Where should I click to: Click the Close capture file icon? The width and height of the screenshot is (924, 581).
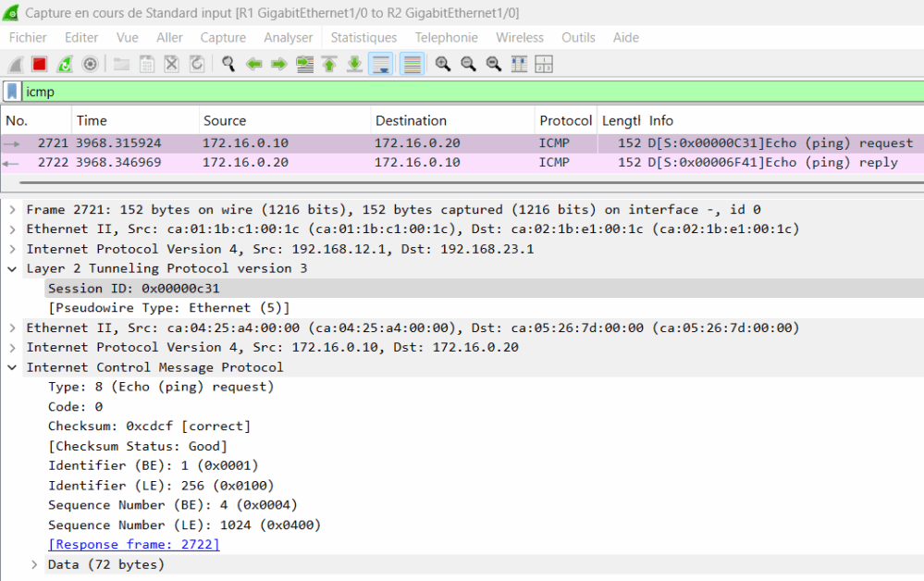pyautogui.click(x=171, y=64)
